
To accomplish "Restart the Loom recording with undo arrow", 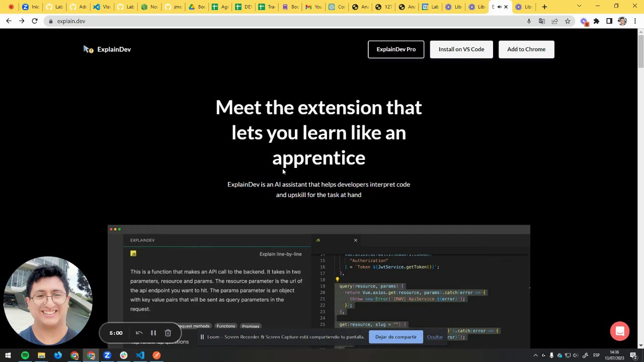I will (x=139, y=333).
